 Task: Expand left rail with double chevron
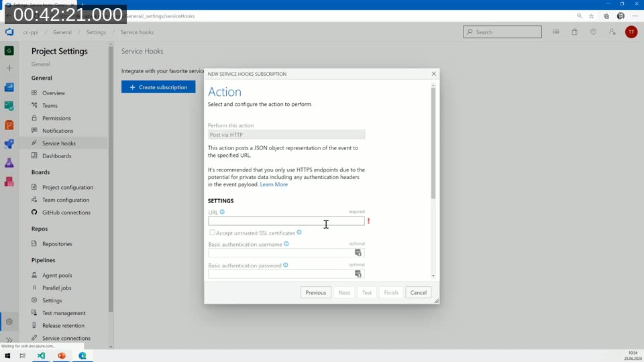coord(9,340)
